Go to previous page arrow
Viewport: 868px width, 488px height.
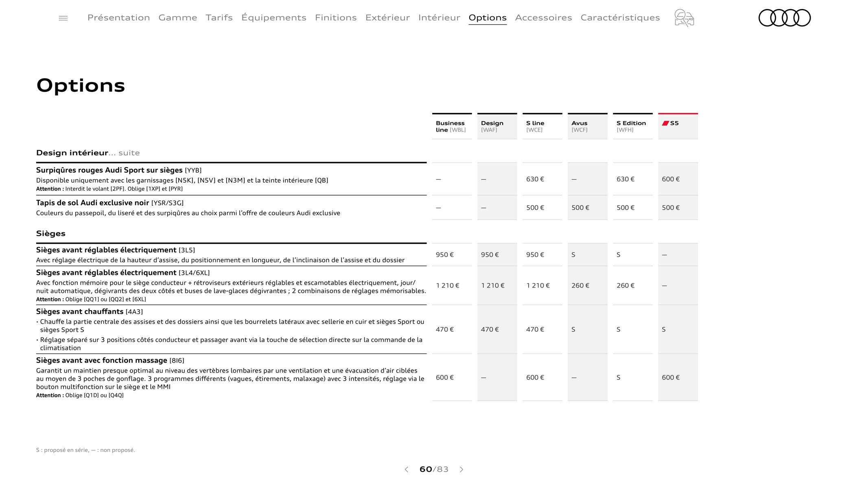406,469
